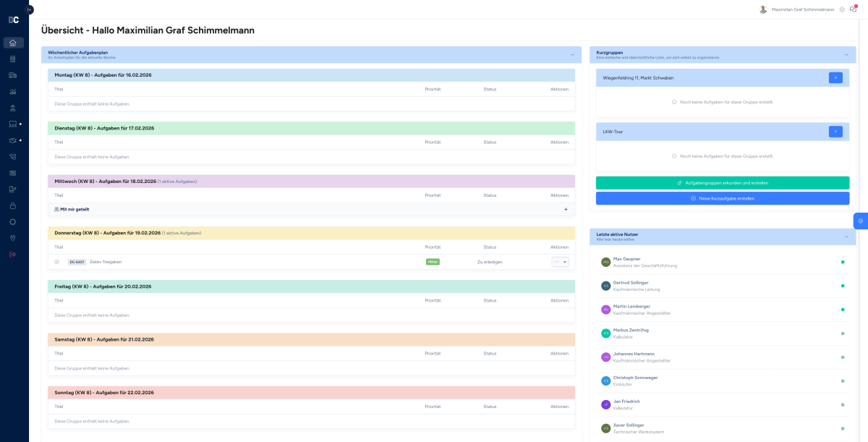Click the DC logo at top left

(12, 20)
